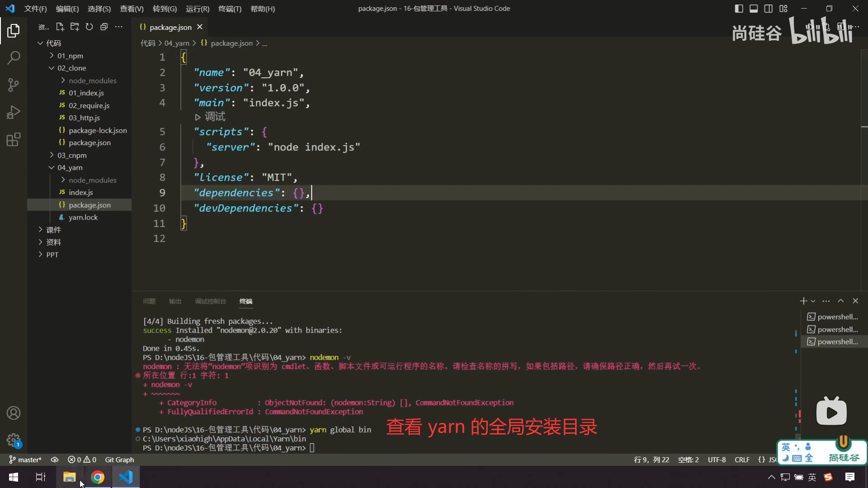Open the Extensions view

click(x=14, y=140)
